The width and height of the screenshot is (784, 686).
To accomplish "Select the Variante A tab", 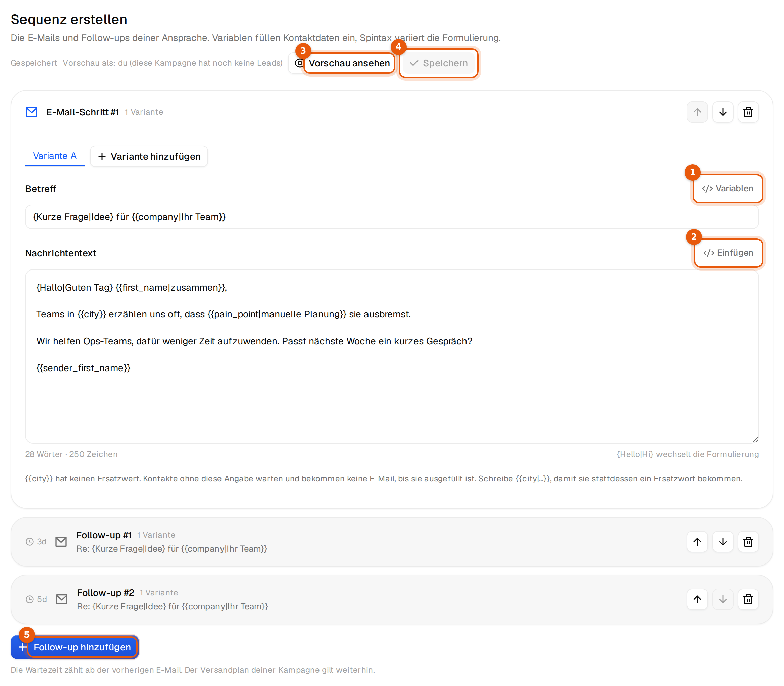I will click(x=54, y=156).
